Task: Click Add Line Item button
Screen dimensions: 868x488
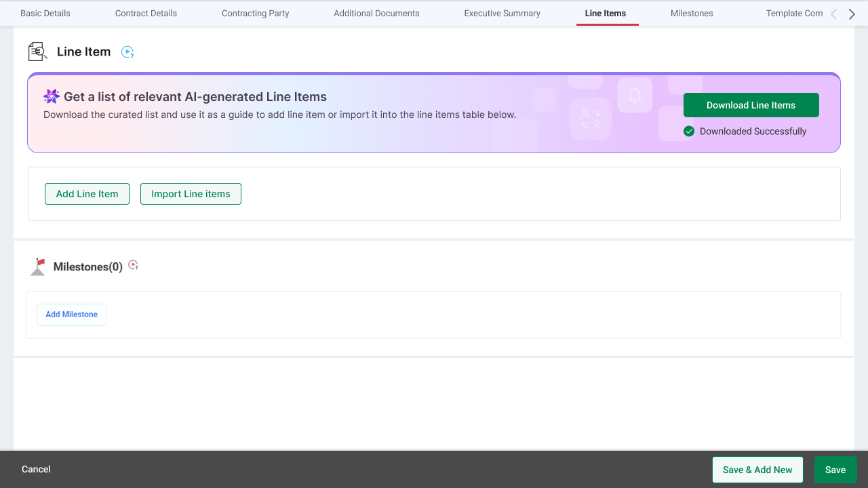Action: tap(87, 194)
